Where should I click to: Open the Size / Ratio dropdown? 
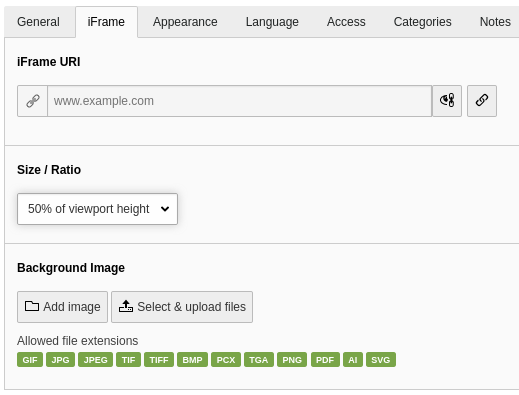(x=97, y=209)
